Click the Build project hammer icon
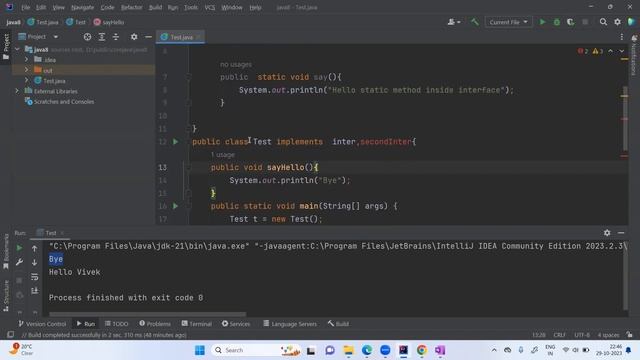The width and height of the screenshot is (640, 360). (x=474, y=22)
